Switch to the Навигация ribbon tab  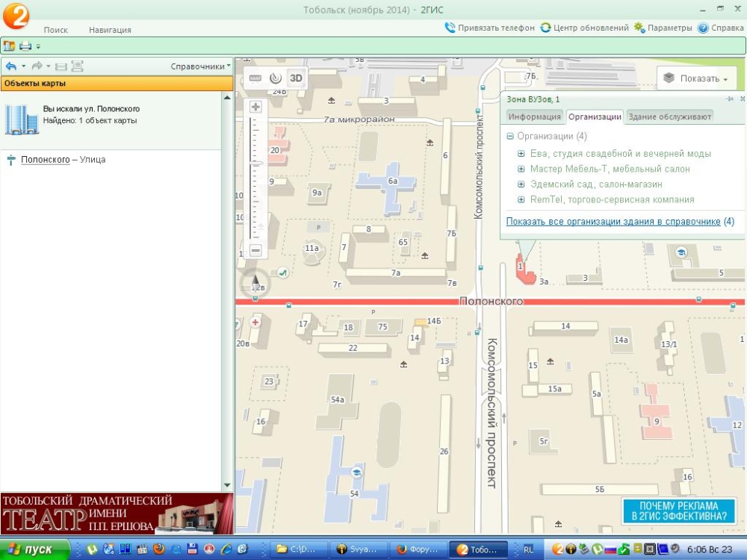click(110, 30)
